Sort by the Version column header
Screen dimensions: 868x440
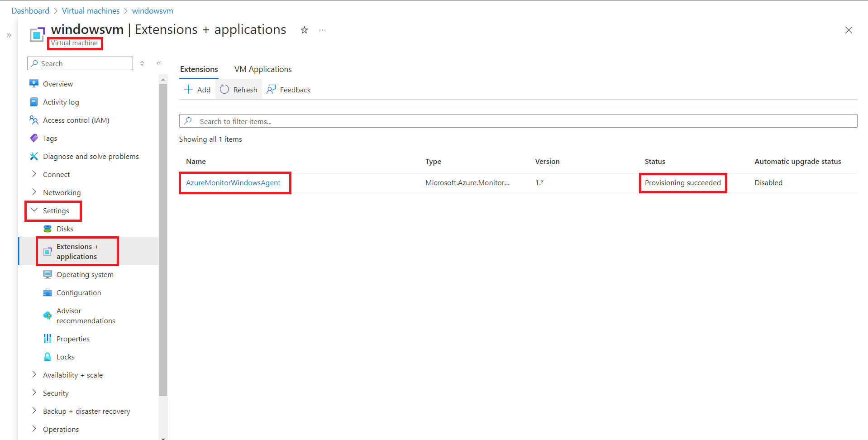[x=547, y=161]
